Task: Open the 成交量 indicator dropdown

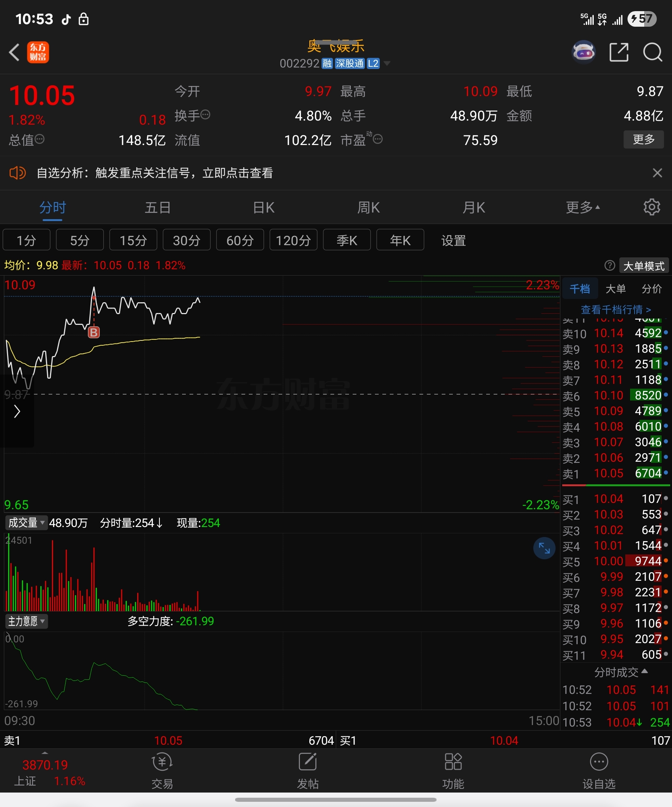Action: pyautogui.click(x=26, y=523)
